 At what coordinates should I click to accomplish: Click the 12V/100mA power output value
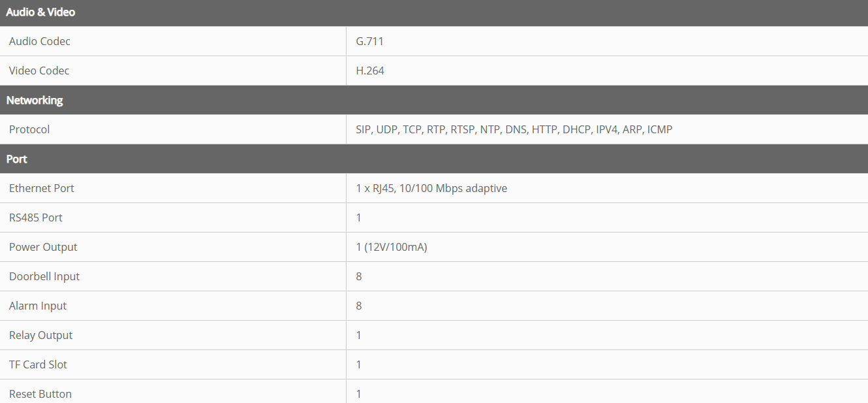[392, 247]
